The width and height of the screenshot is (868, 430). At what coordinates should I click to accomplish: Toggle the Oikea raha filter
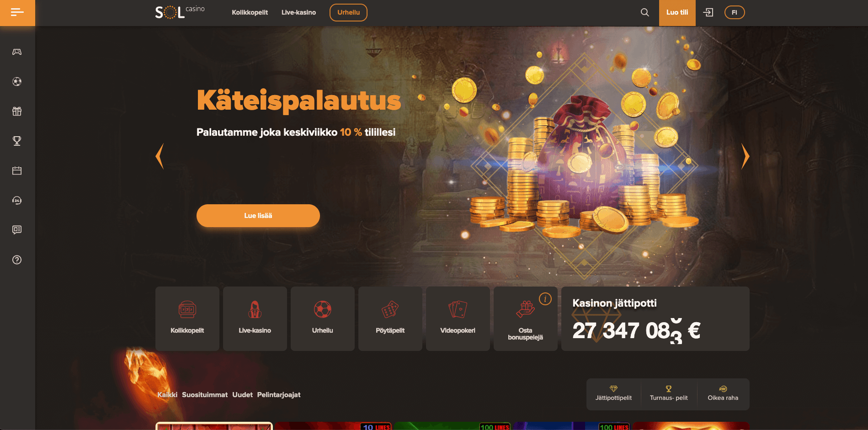click(723, 394)
